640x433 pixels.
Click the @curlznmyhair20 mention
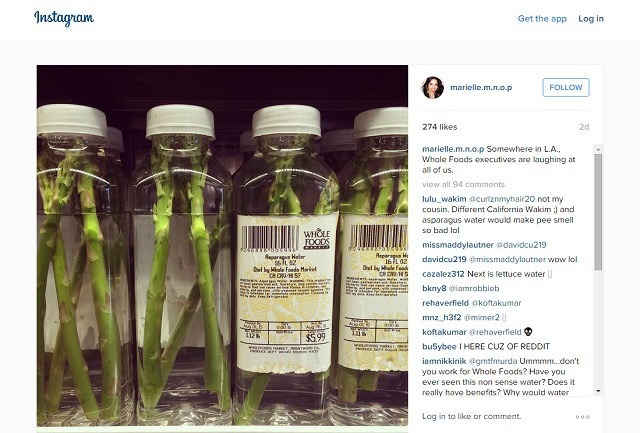point(502,199)
